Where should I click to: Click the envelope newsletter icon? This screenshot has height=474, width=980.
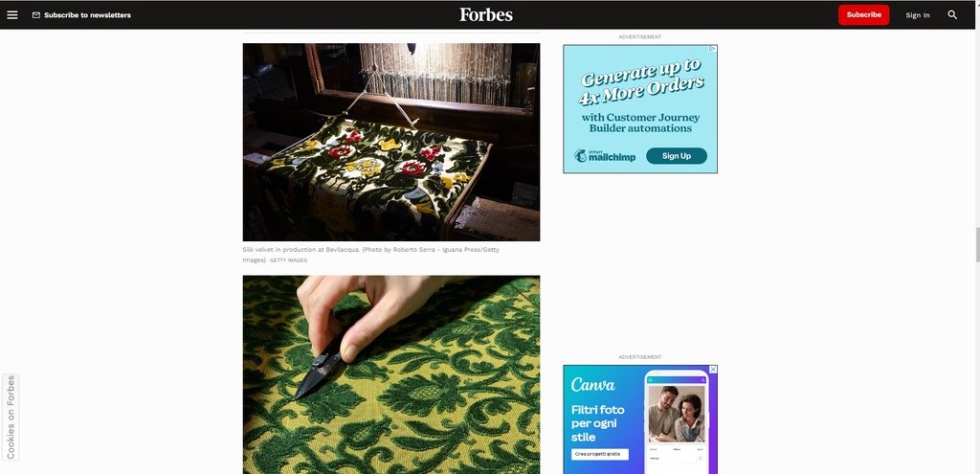pyautogui.click(x=36, y=15)
